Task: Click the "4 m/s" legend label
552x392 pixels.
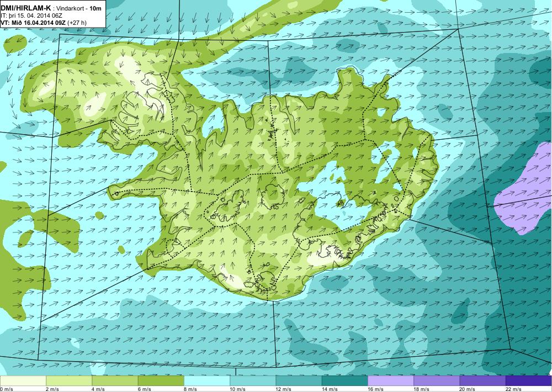Action: pos(99,389)
